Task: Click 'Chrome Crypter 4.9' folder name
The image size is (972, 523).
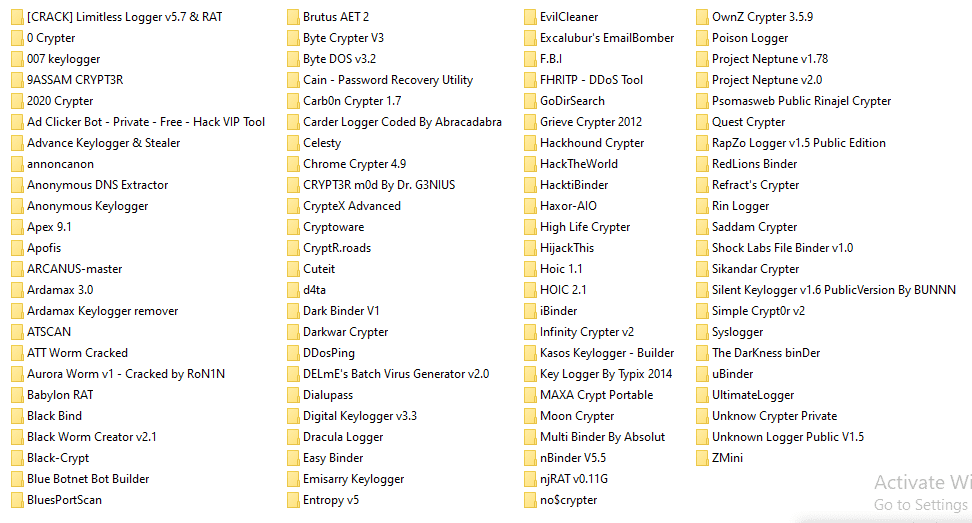Action: [x=355, y=164]
